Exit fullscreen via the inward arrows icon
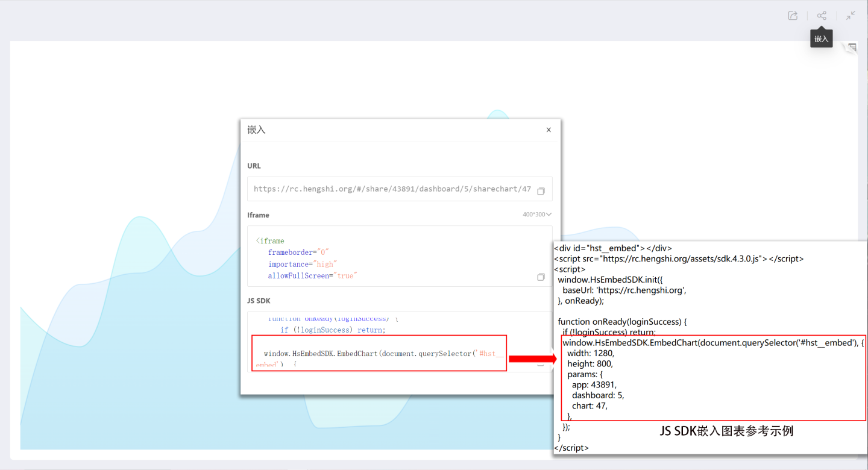Viewport: 868px width, 470px height. (851, 16)
